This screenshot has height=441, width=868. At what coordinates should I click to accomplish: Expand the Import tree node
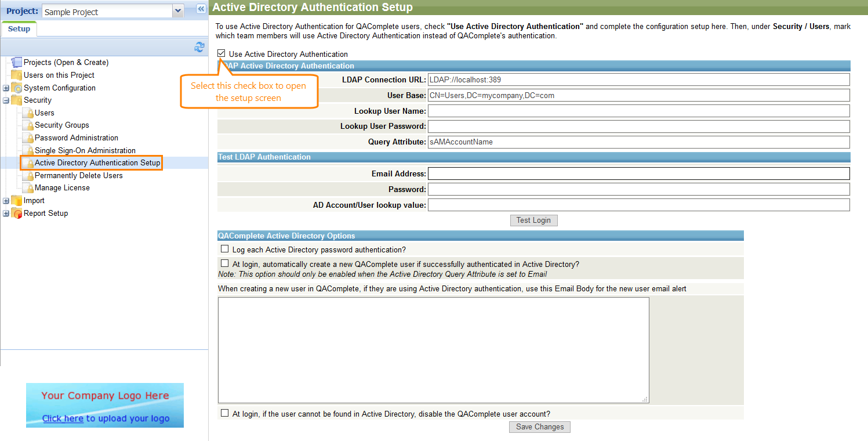(x=6, y=201)
